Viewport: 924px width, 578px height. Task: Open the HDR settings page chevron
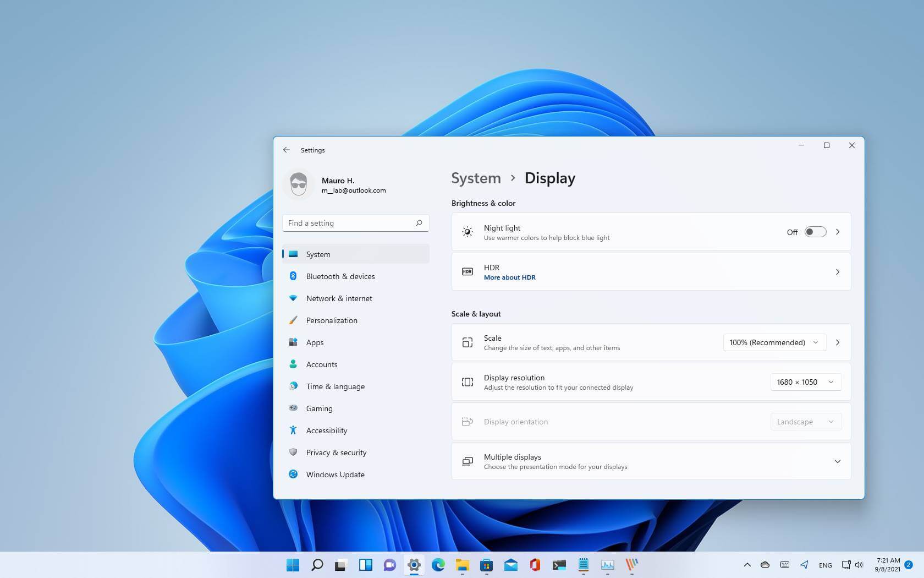(838, 271)
